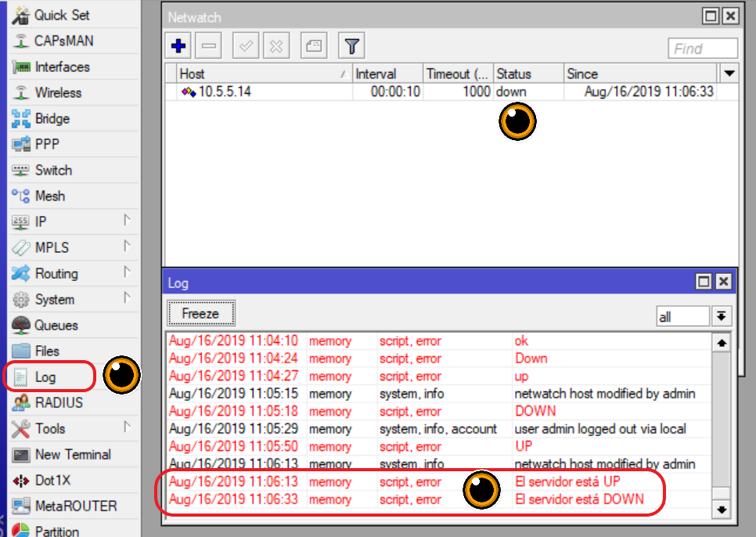The image size is (756, 537).
Task: Select the 11:05:15 netwatch host modified entry
Action: point(439,393)
